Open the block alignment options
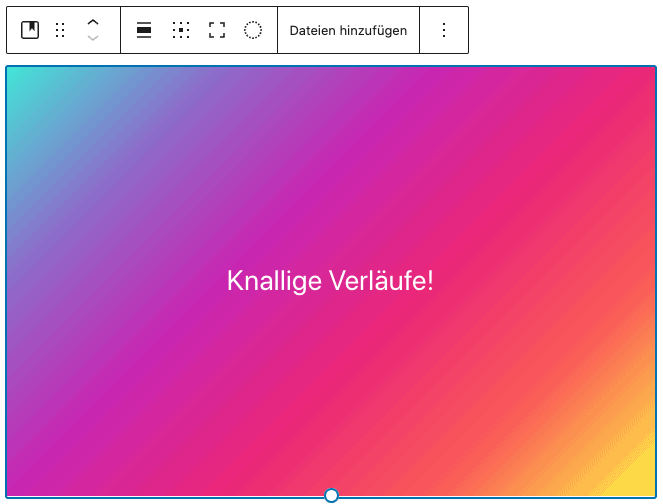 tap(144, 30)
